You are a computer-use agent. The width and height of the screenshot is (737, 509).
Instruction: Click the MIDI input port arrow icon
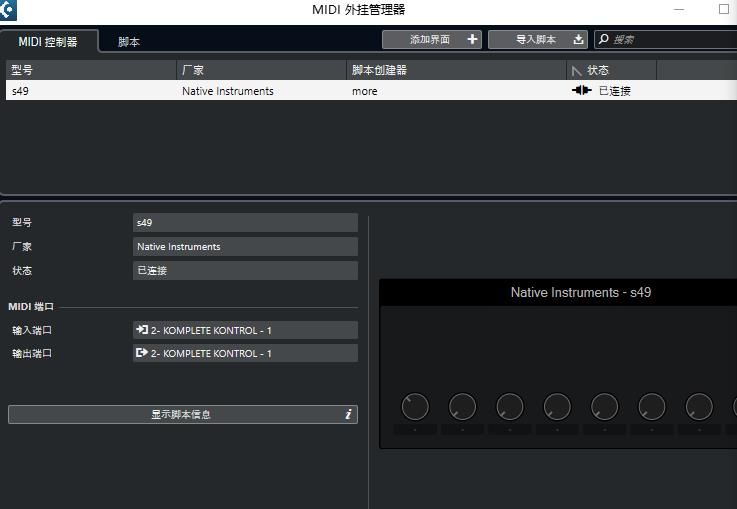pos(142,330)
